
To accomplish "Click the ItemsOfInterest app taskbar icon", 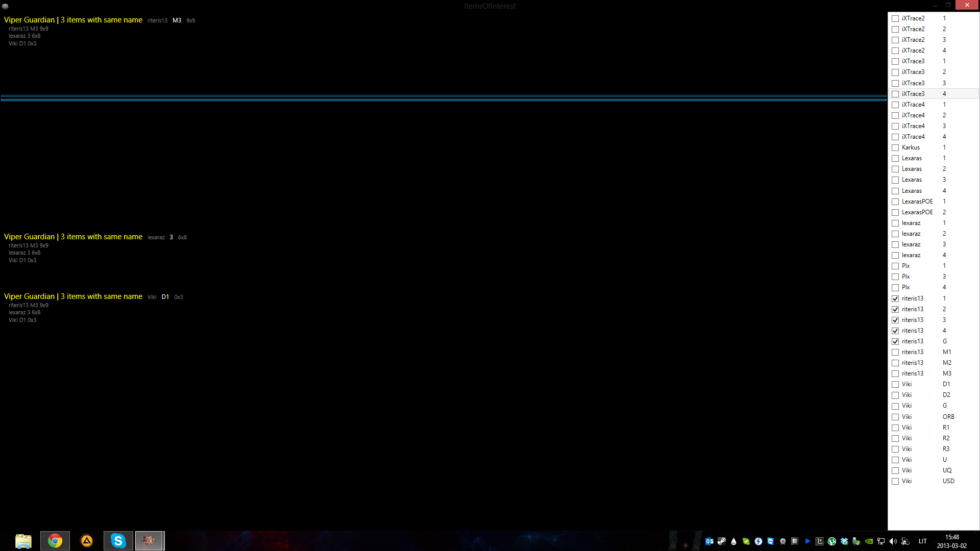I will (149, 541).
